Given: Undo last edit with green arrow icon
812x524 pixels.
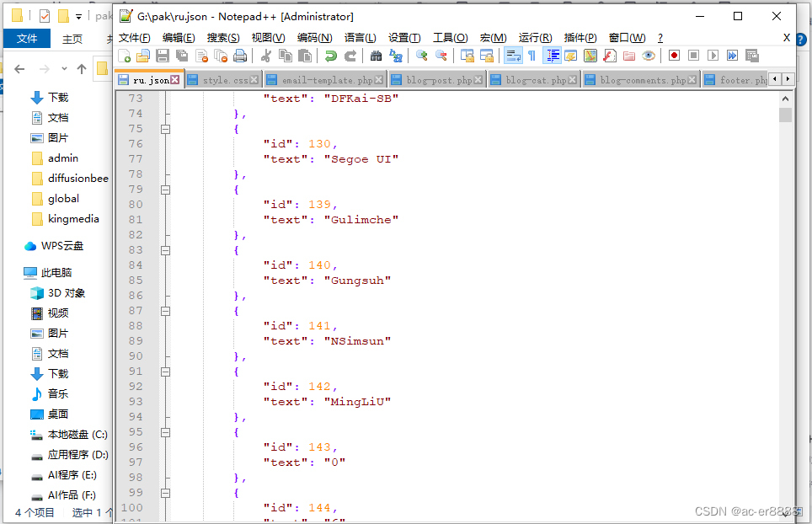Looking at the screenshot, I should [x=331, y=56].
